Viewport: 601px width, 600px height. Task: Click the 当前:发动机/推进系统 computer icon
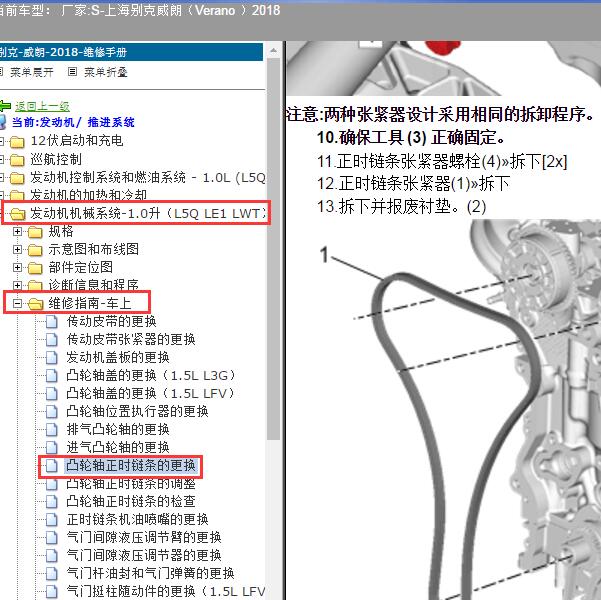pos(3,122)
